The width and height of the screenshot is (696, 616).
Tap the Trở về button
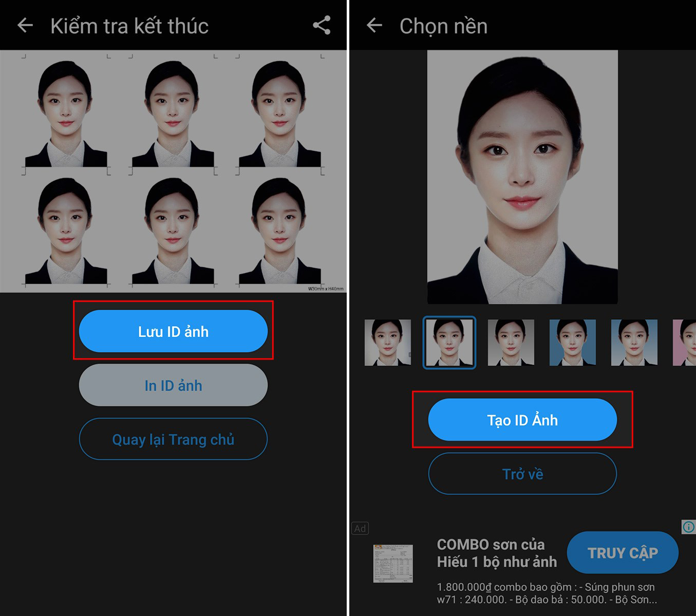pos(522,474)
